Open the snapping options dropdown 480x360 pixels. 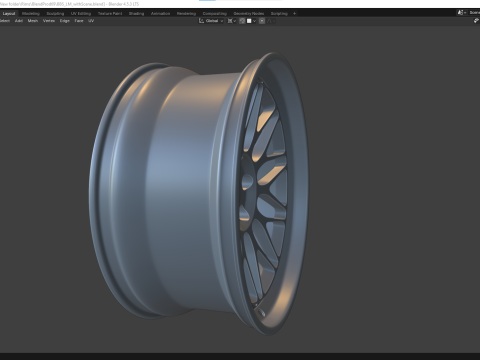point(251,21)
